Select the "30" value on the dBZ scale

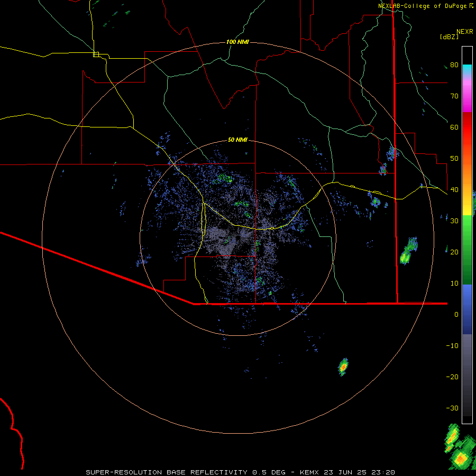[454, 221]
